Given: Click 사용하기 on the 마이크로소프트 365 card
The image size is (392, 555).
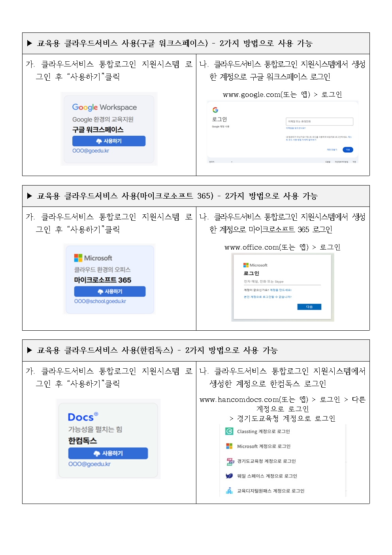Looking at the screenshot, I should [110, 291].
